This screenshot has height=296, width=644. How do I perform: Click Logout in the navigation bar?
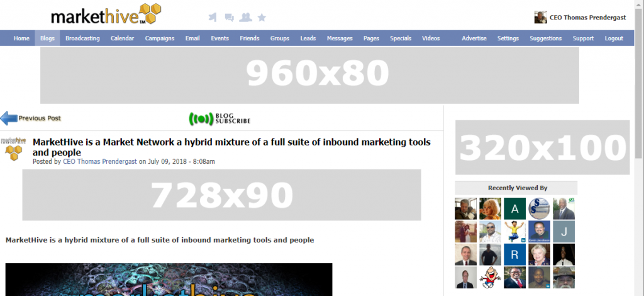(x=614, y=38)
